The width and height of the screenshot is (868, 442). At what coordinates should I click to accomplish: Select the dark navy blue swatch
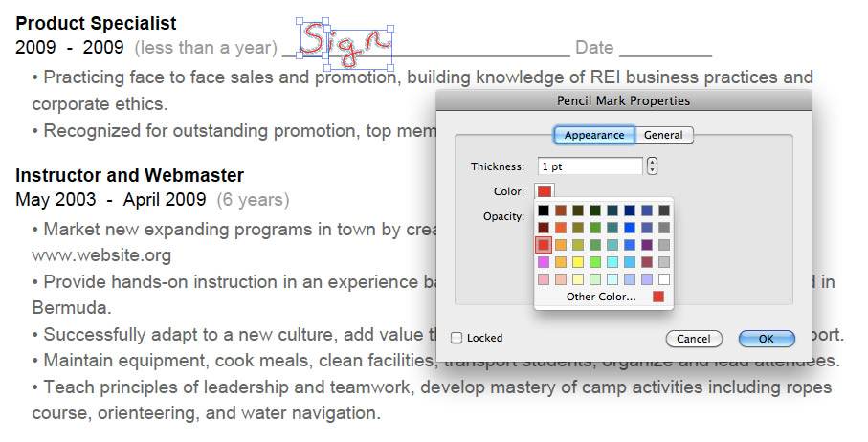630,210
